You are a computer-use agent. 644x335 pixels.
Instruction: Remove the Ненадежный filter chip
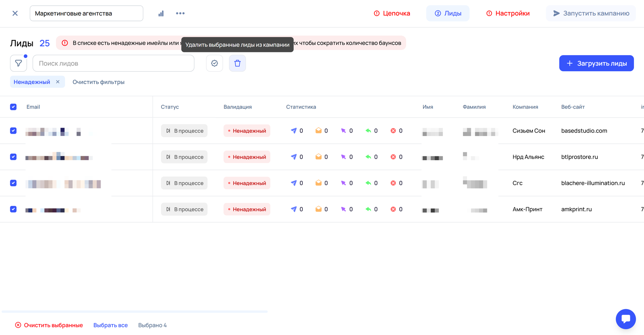pos(58,82)
